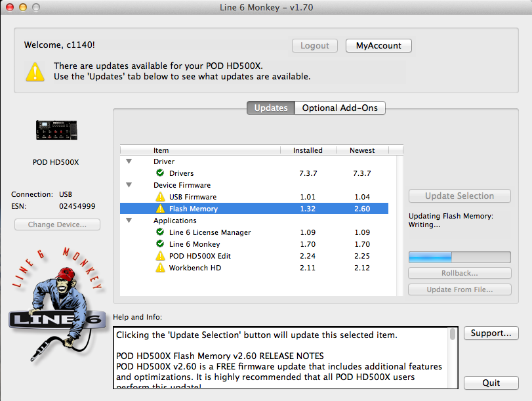Click the warning icon next to POD HD500X Edit
The image size is (532, 401).
(160, 256)
